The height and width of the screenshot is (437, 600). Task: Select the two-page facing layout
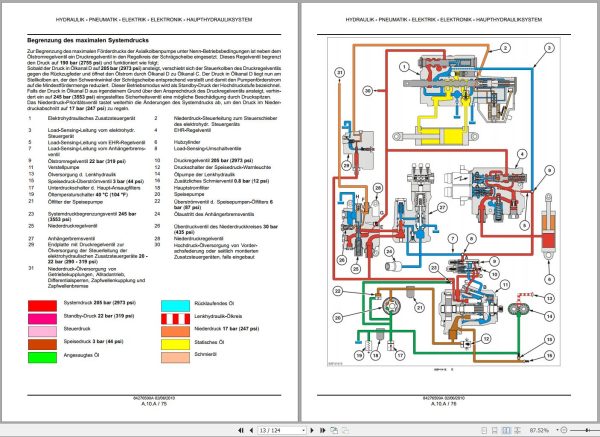506,430
